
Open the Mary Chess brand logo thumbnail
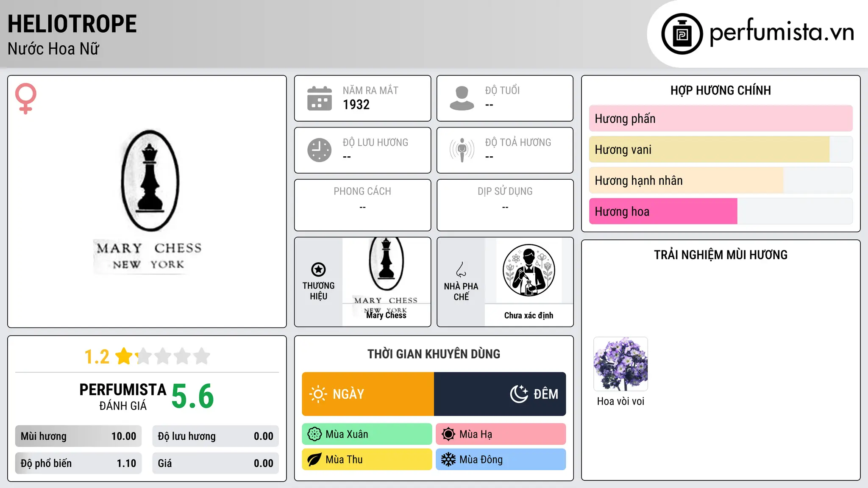[x=386, y=270]
